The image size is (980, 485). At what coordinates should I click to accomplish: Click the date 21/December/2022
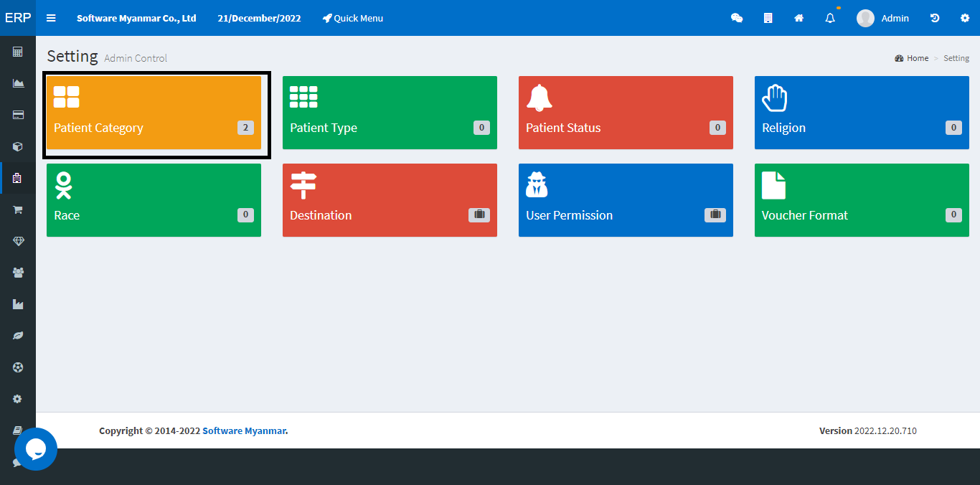[259, 18]
